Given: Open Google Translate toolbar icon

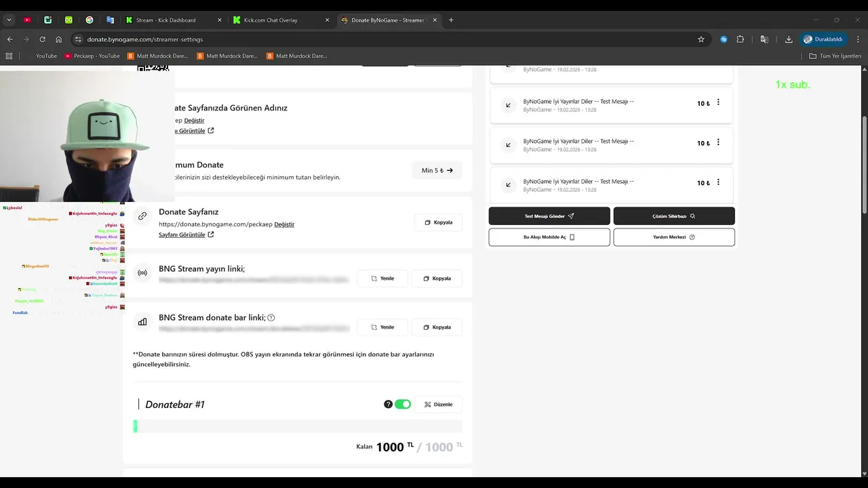Looking at the screenshot, I should coord(764,39).
